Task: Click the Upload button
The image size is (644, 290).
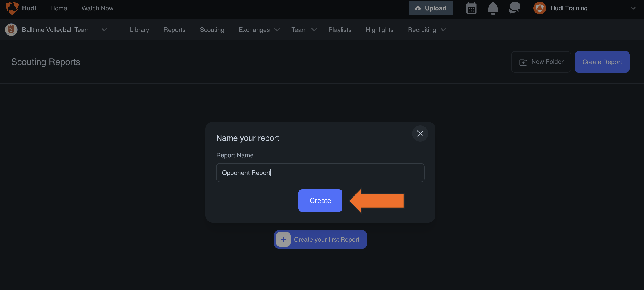Action: [x=431, y=8]
